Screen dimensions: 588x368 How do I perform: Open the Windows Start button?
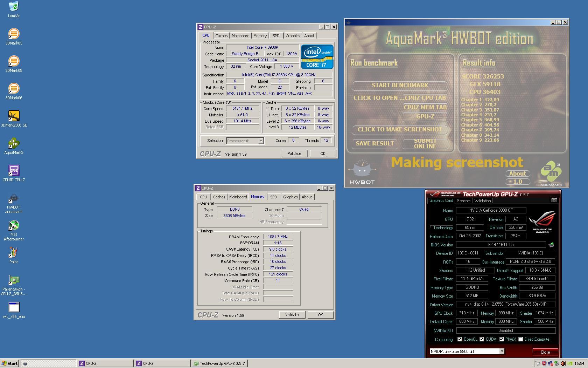9,363
